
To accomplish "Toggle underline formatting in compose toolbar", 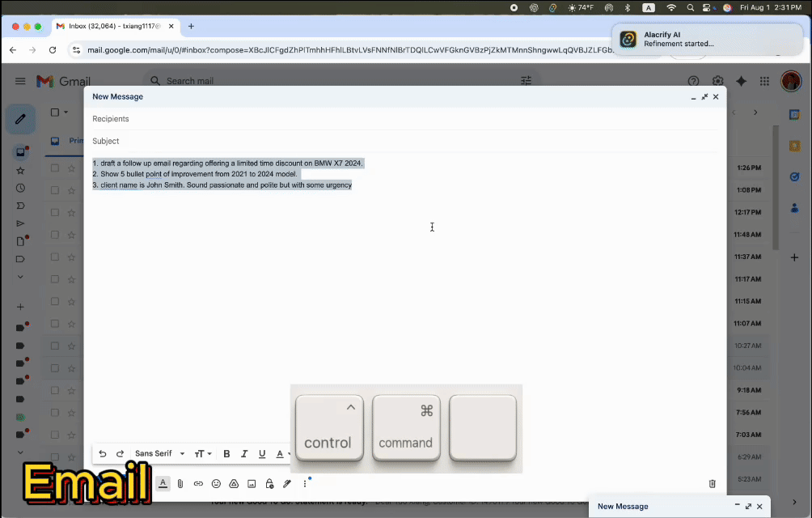I will pos(262,454).
